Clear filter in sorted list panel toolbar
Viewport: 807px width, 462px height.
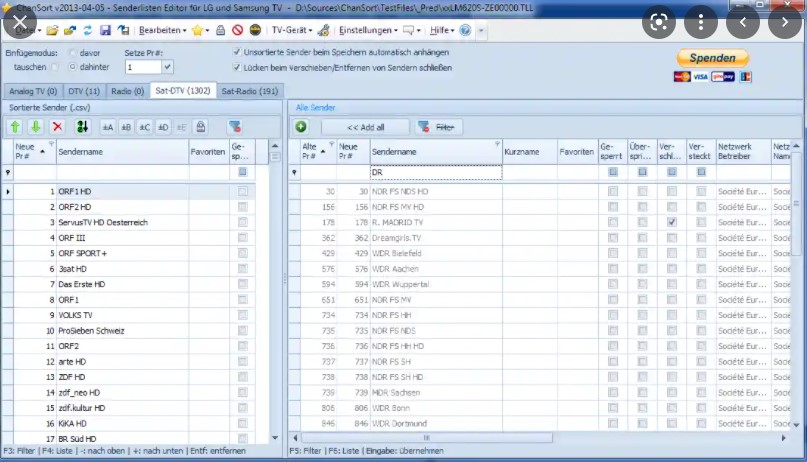[x=235, y=127]
